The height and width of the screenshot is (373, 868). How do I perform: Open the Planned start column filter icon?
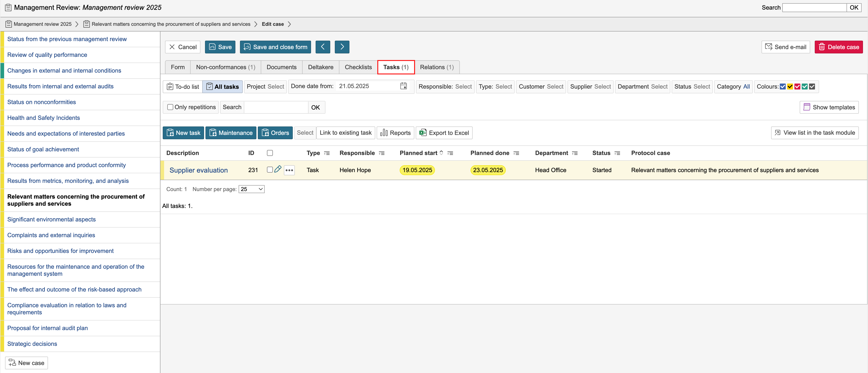pyautogui.click(x=450, y=153)
